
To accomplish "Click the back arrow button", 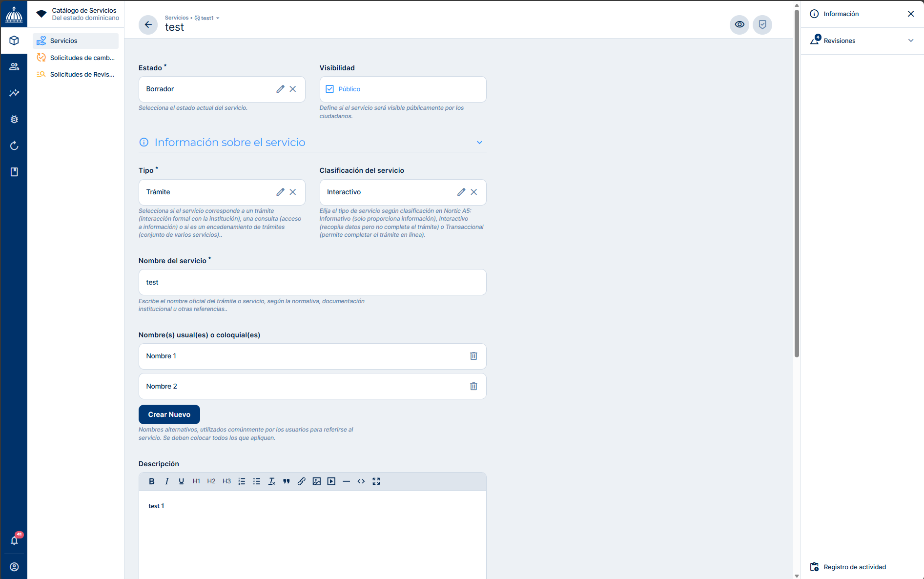I will tap(148, 25).
